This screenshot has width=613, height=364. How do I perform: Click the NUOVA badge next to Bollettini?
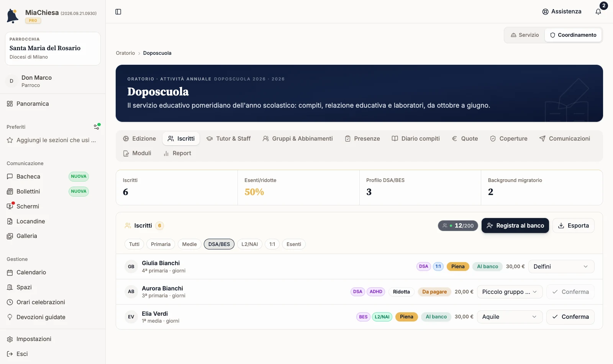(x=79, y=192)
